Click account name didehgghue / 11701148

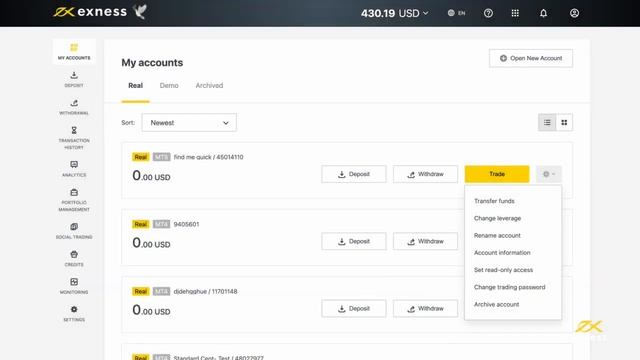(x=205, y=291)
